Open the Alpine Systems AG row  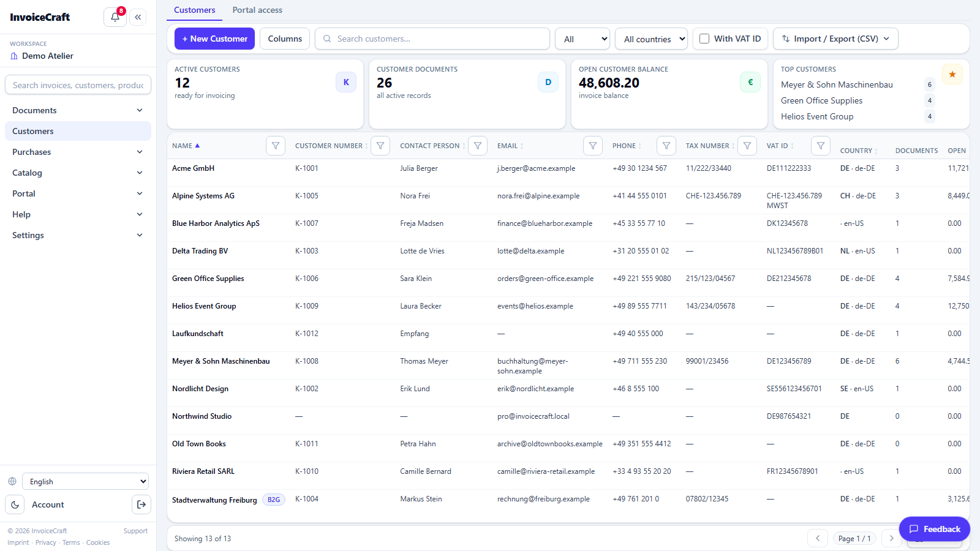[x=568, y=200]
